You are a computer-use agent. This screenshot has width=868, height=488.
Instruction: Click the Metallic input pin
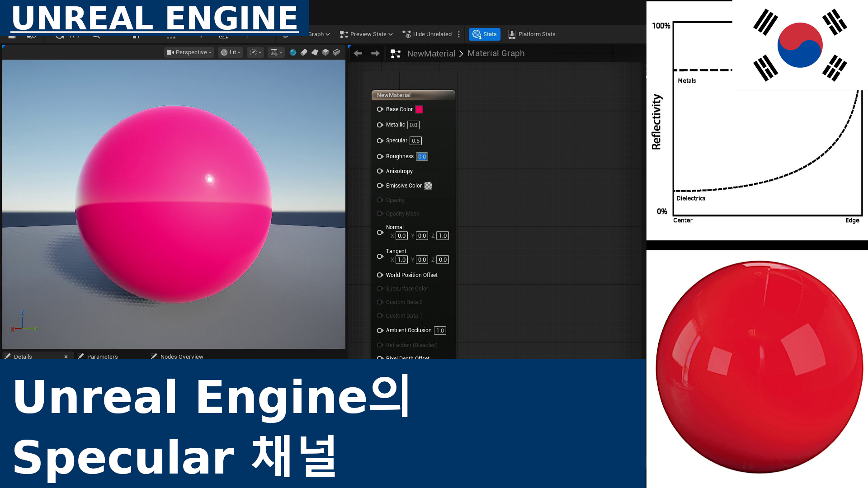click(x=380, y=125)
